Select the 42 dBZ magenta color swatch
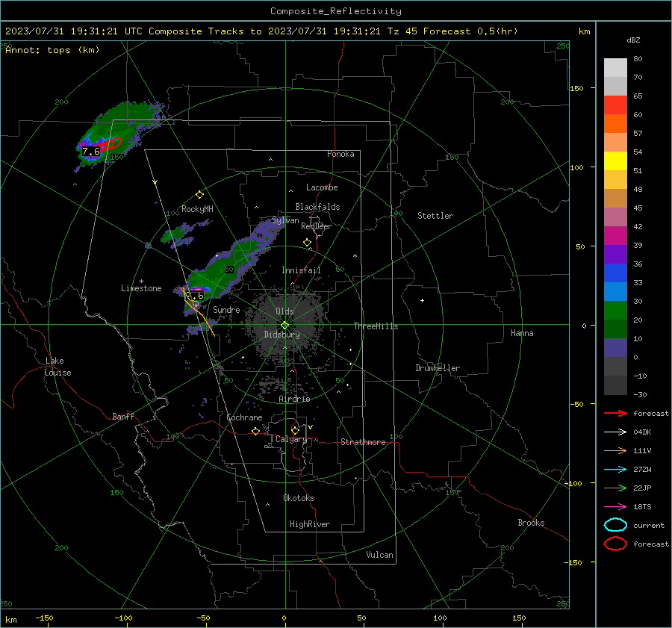 pos(615,235)
